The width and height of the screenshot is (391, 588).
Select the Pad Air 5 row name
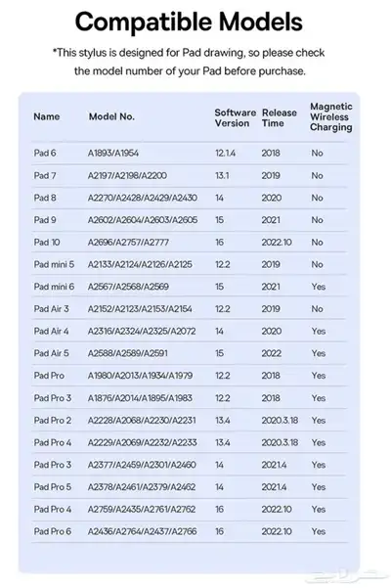pos(51,353)
